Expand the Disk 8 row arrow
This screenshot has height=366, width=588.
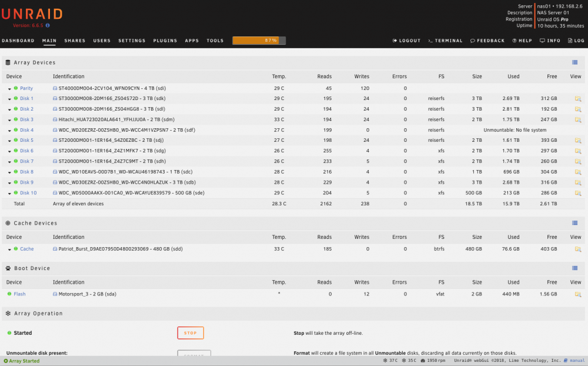(9, 172)
